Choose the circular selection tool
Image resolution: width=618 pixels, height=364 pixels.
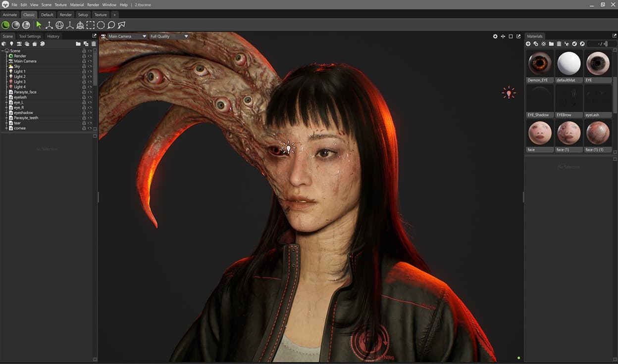pyautogui.click(x=101, y=25)
